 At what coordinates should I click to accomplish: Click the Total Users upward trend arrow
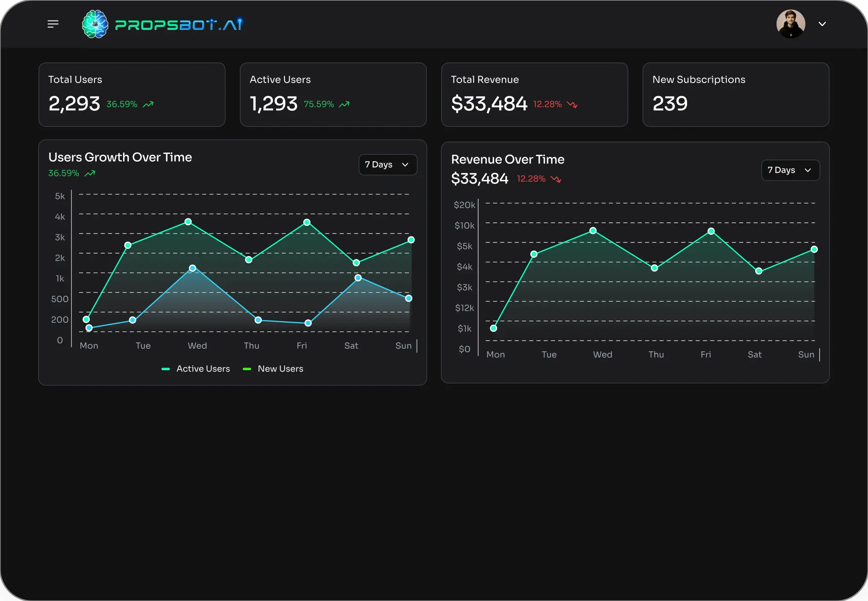(148, 104)
